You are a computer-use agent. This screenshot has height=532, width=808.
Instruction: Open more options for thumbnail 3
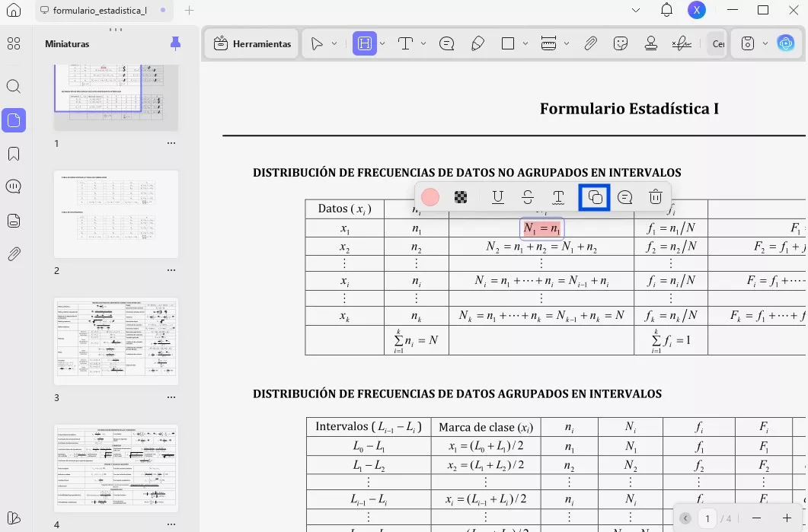tap(171, 397)
